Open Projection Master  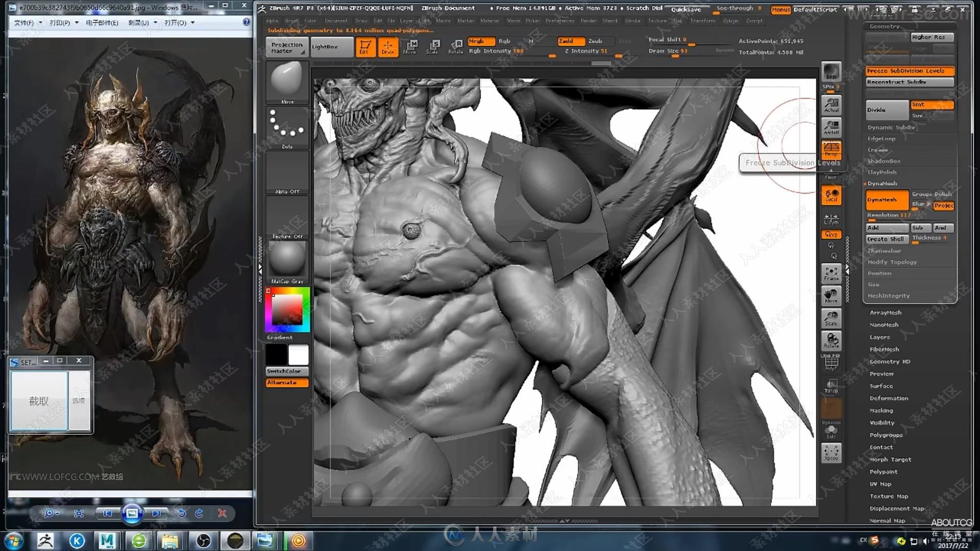pos(287,47)
